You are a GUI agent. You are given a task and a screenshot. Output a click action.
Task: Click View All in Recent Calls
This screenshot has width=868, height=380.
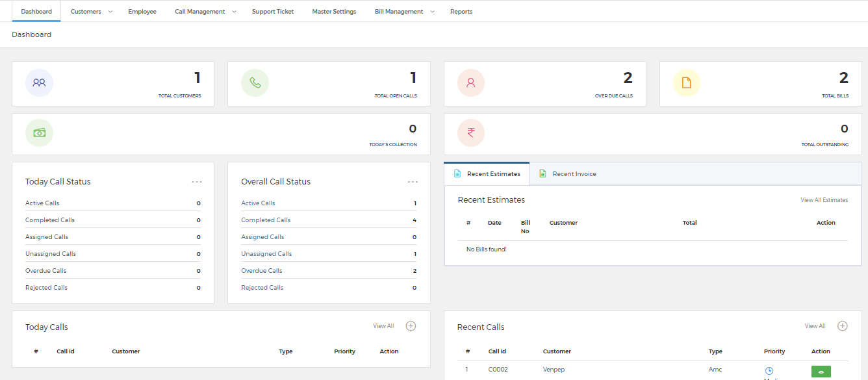pyautogui.click(x=815, y=326)
